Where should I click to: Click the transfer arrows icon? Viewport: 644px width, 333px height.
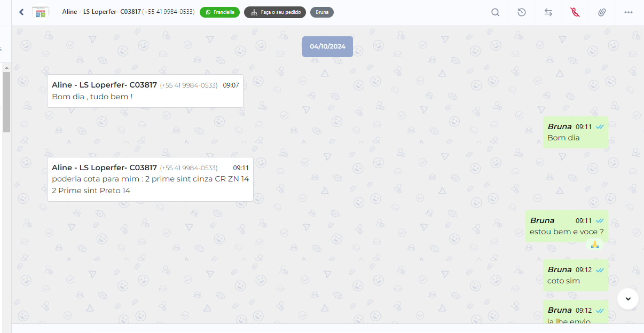(548, 12)
